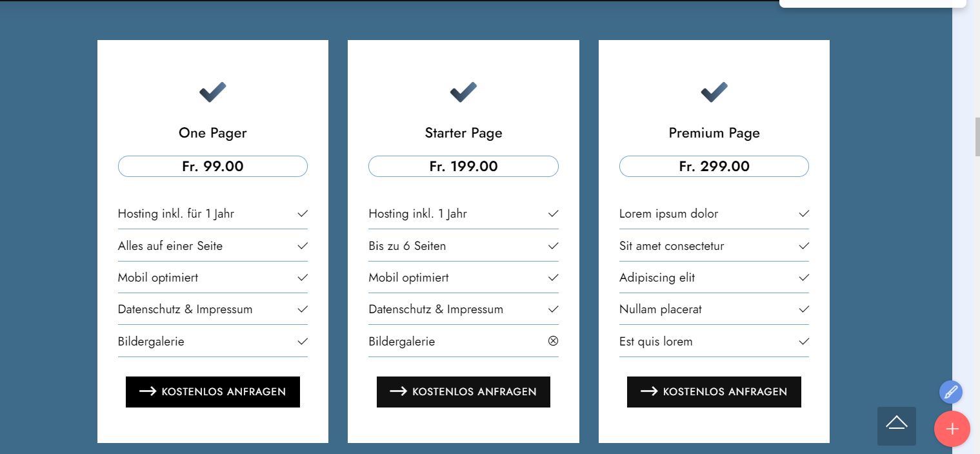The image size is (980, 454).
Task: Click the blue paintbrush edit icon
Action: (x=950, y=392)
